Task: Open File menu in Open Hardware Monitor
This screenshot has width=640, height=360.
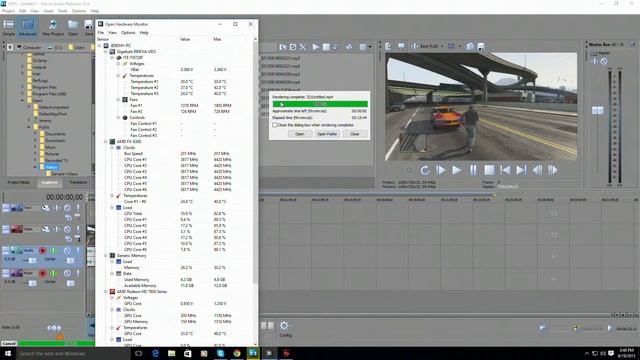Action: [100, 33]
